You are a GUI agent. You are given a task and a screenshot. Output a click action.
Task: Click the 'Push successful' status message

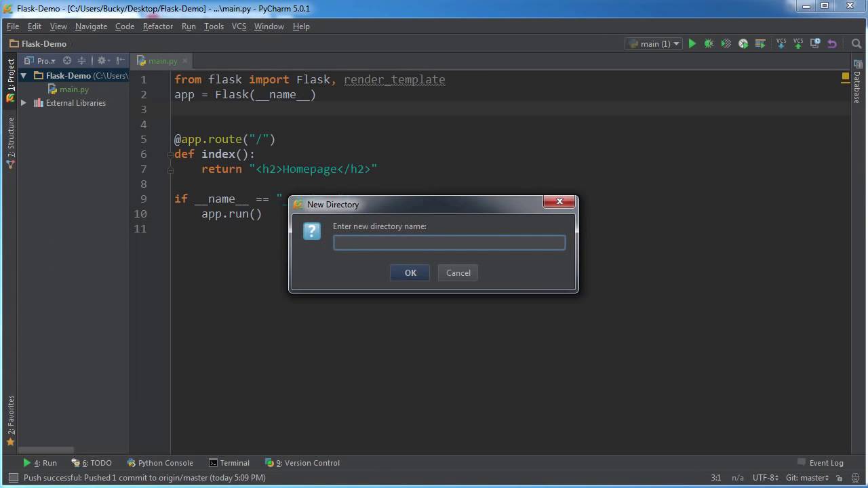(x=144, y=478)
